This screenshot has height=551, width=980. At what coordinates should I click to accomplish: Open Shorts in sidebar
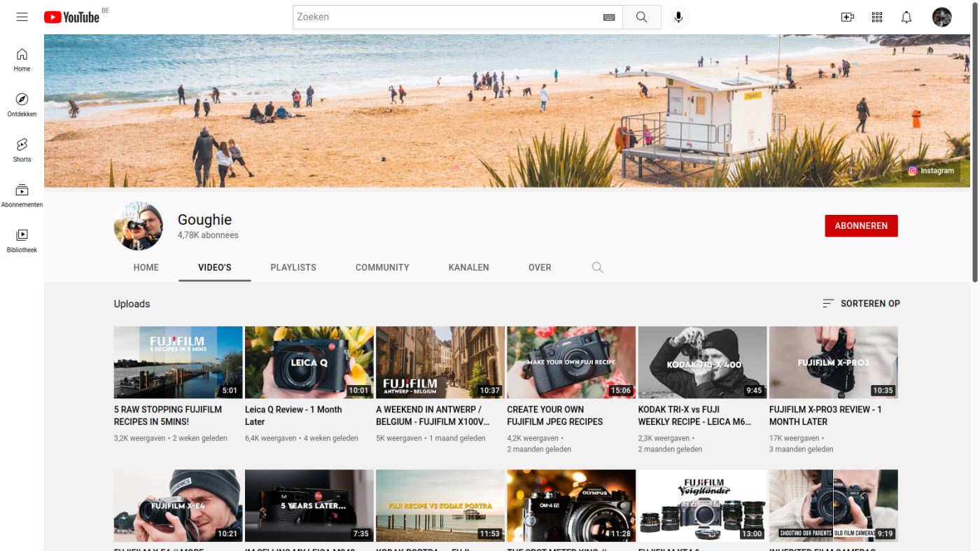click(x=22, y=151)
